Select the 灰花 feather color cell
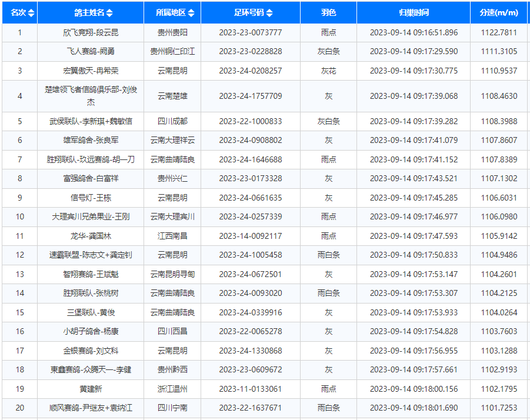Screen dimensions: 530x420 pyautogui.click(x=328, y=71)
